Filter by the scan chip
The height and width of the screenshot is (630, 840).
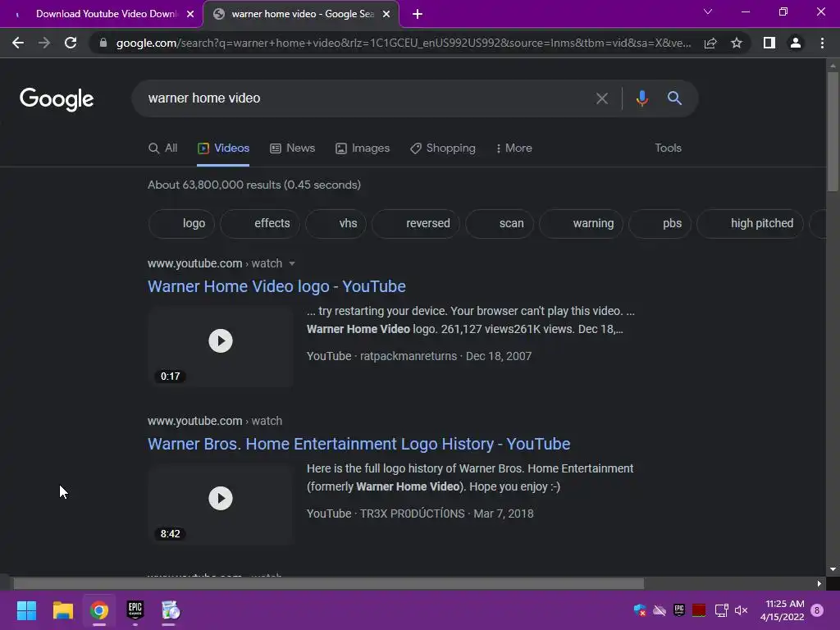500,223
